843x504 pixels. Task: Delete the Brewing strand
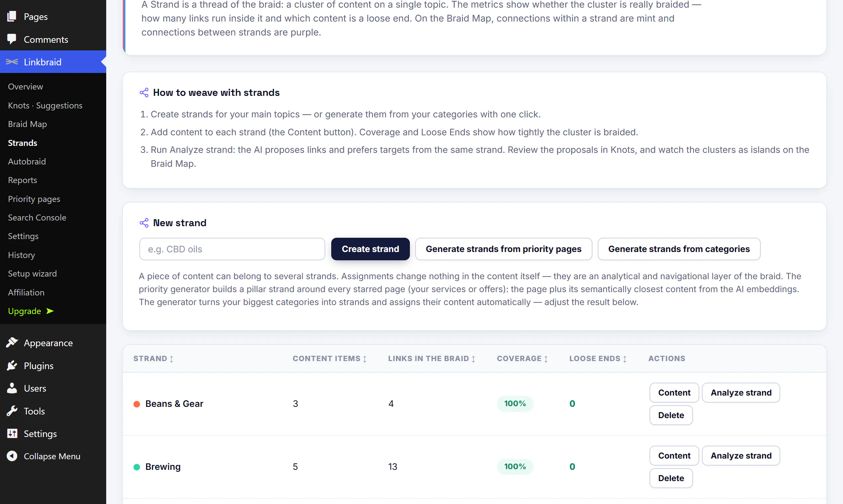click(x=671, y=478)
